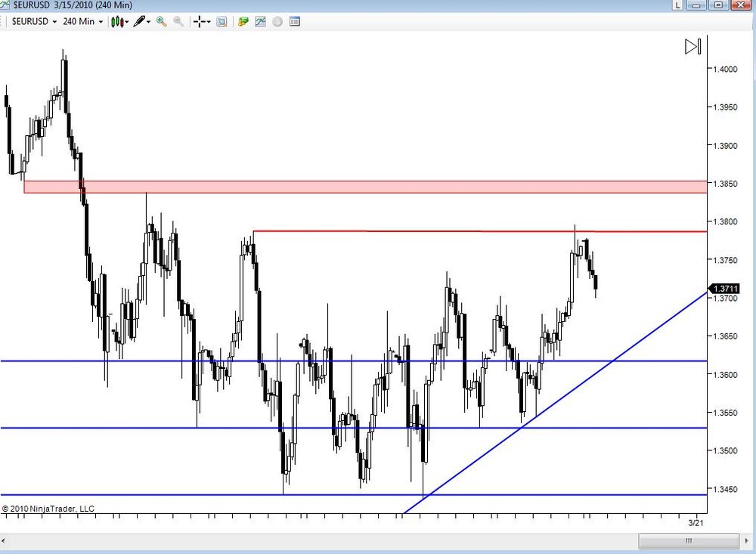The width and height of the screenshot is (756, 554).
Task: Expand the cursor type dropdown arrow
Action: click(x=209, y=22)
